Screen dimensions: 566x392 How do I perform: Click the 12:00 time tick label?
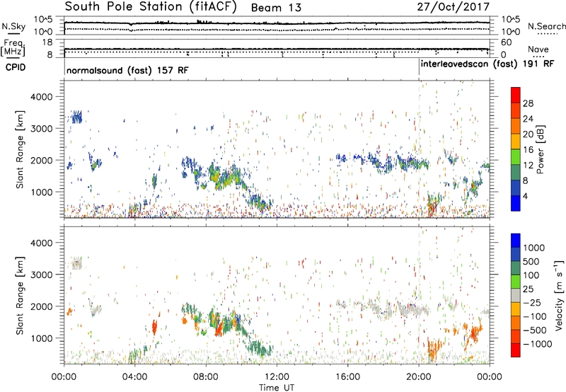click(x=277, y=377)
